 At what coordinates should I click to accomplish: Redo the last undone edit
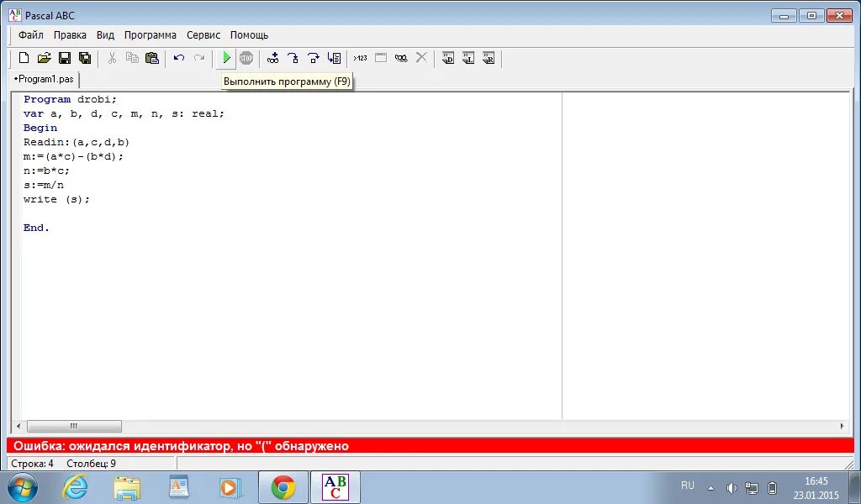(199, 58)
